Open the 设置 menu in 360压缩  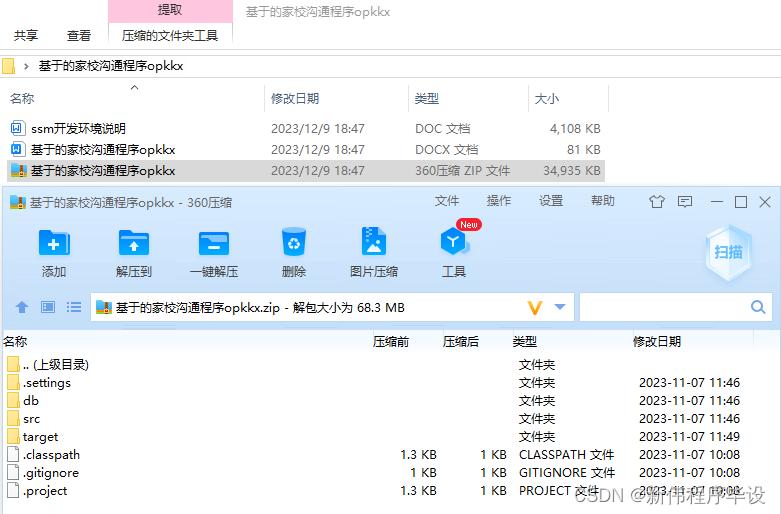coord(551,201)
